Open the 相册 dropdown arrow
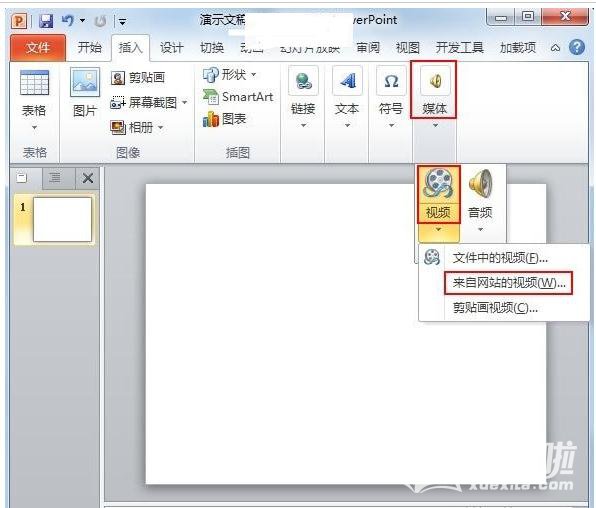This screenshot has height=508, width=596. [160, 127]
